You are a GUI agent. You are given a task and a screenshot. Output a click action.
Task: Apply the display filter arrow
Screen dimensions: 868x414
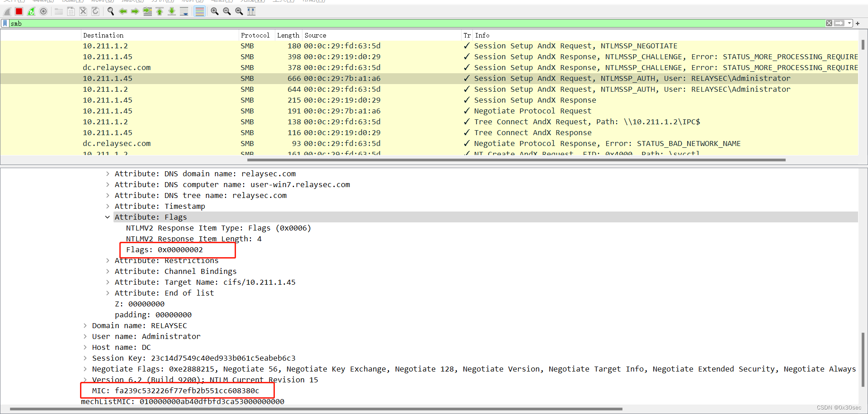[839, 23]
